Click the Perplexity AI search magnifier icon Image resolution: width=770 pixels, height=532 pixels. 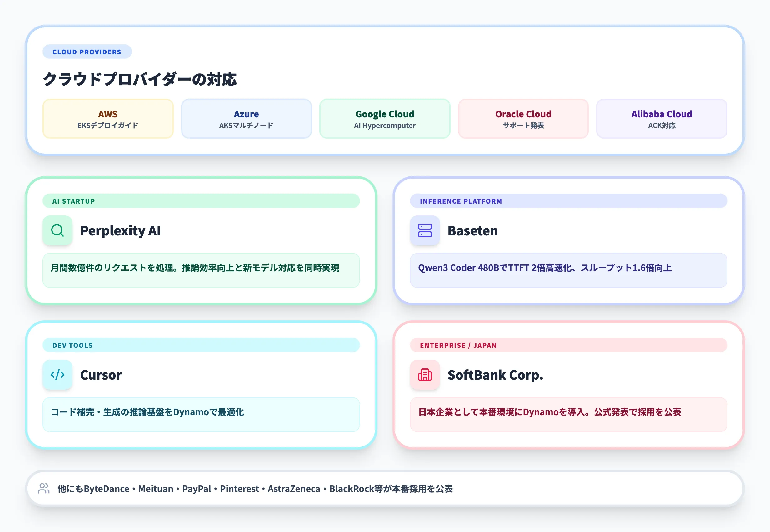click(x=57, y=230)
